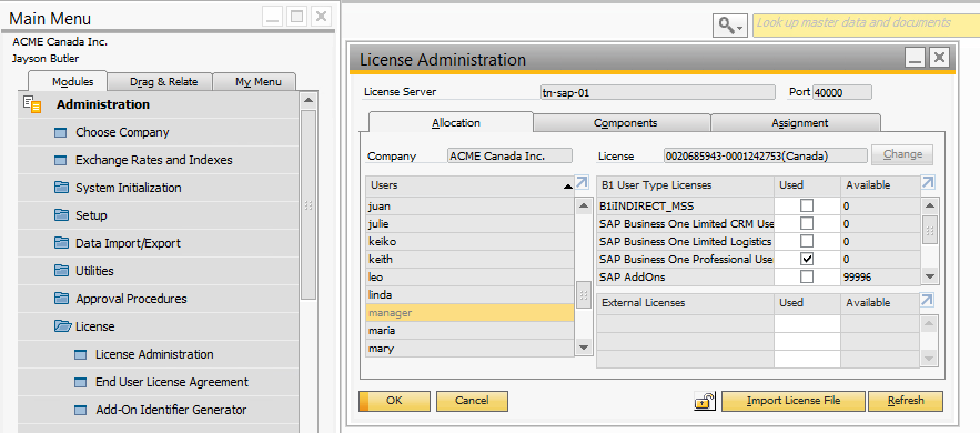
Task: Expand the External Licenses table via arrow icon
Action: point(927,300)
